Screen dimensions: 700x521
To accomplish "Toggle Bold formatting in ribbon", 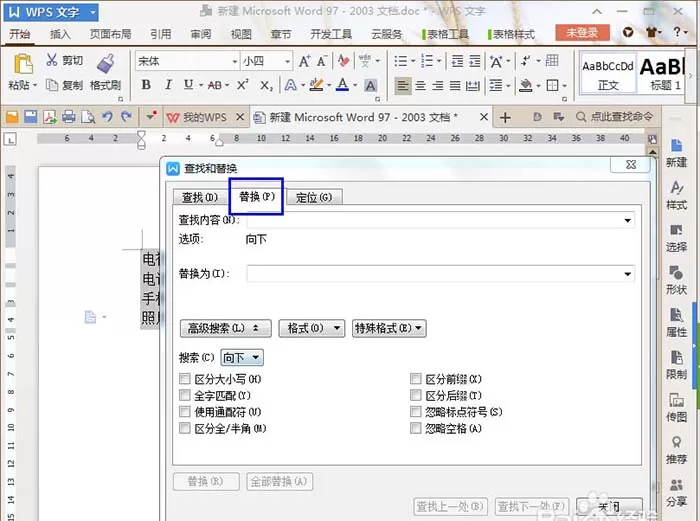I will click(146, 85).
